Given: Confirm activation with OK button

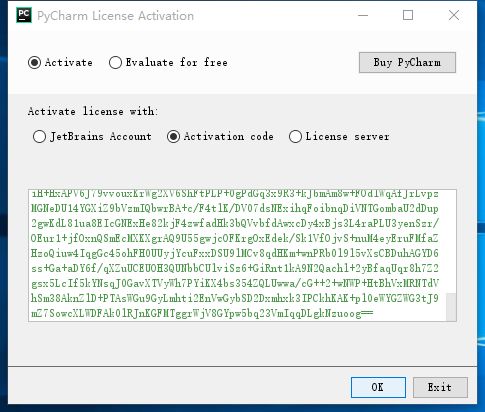Looking at the screenshot, I should tap(378, 387).
